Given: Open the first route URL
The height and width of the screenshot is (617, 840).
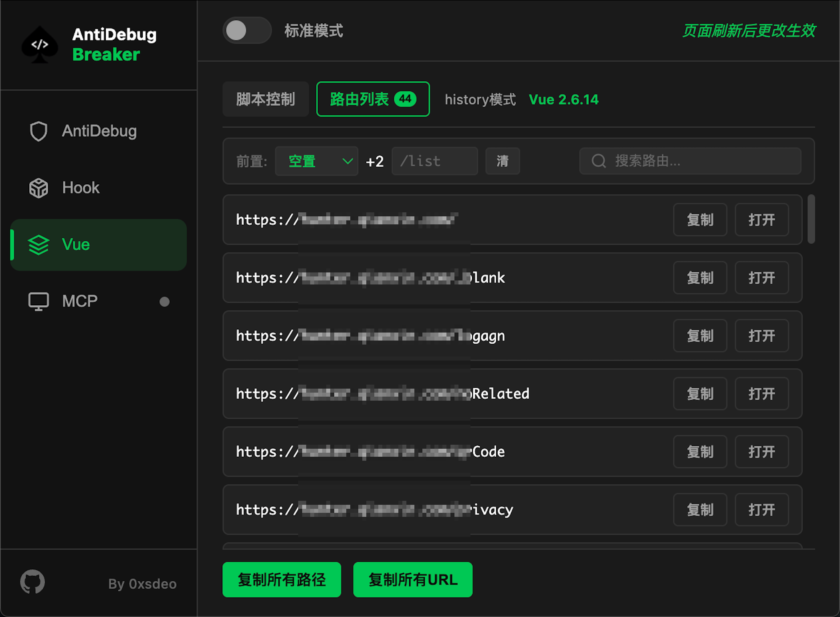Looking at the screenshot, I should point(762,220).
